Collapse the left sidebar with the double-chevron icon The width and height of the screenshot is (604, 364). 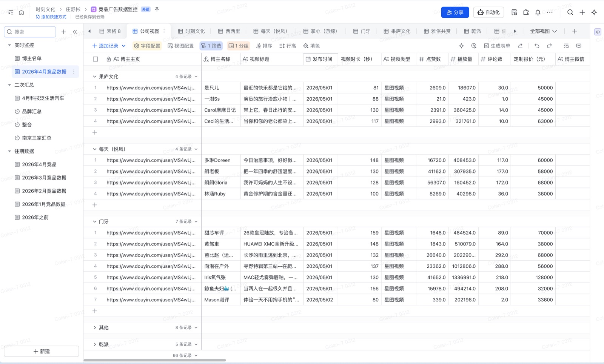(x=75, y=32)
